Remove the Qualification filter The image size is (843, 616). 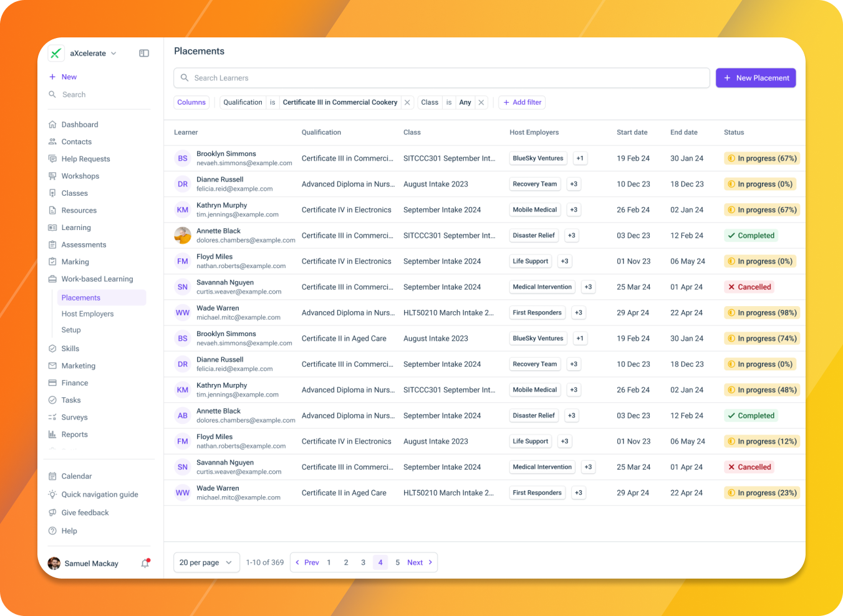pos(407,102)
